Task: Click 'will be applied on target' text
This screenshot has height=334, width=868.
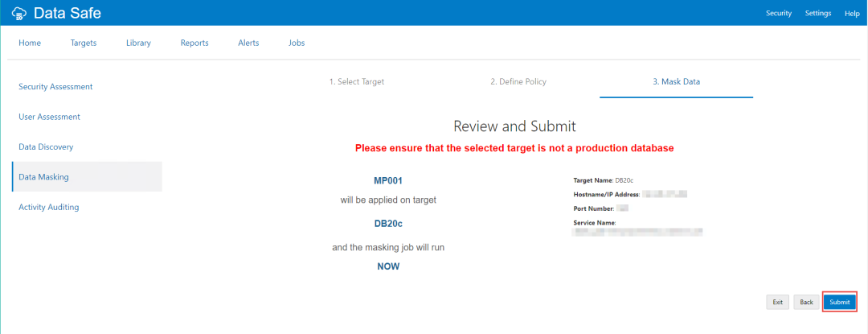Action: [388, 200]
